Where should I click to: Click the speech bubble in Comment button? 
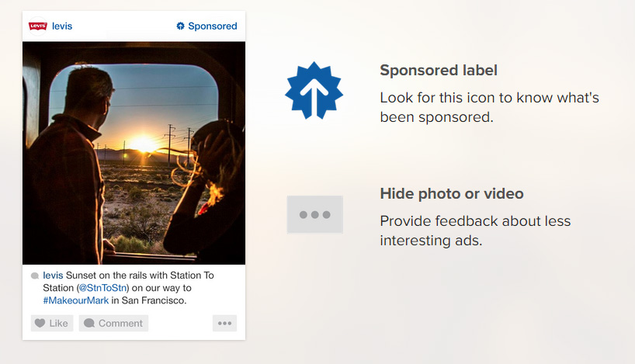pyautogui.click(x=89, y=323)
